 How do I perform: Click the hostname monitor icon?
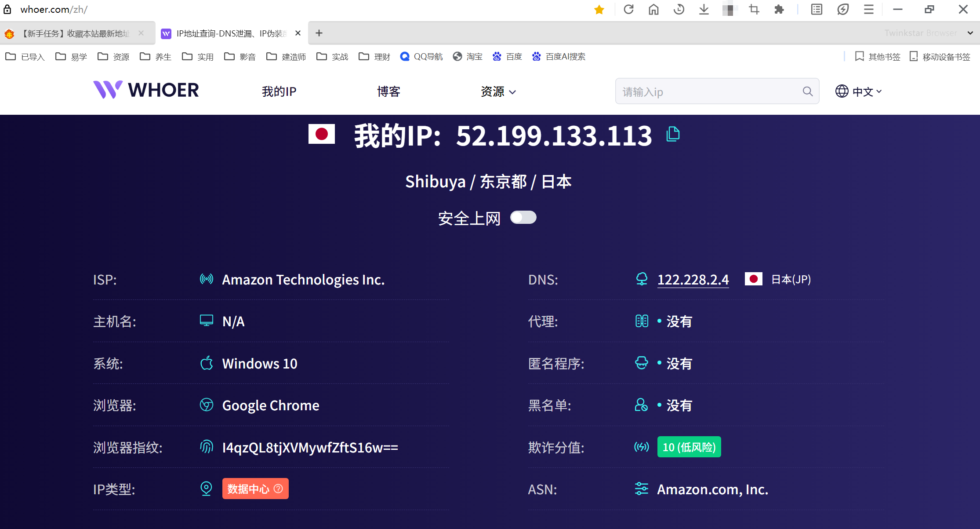coord(207,321)
